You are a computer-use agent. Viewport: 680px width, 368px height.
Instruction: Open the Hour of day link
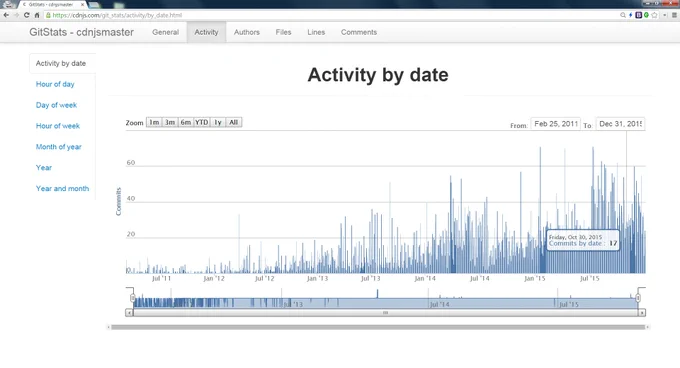[x=55, y=84]
